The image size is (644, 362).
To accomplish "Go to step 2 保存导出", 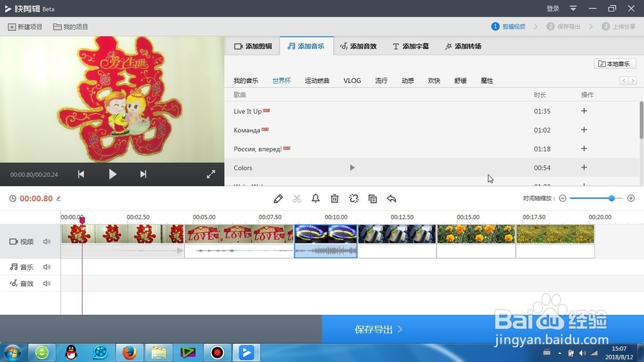I will (563, 26).
